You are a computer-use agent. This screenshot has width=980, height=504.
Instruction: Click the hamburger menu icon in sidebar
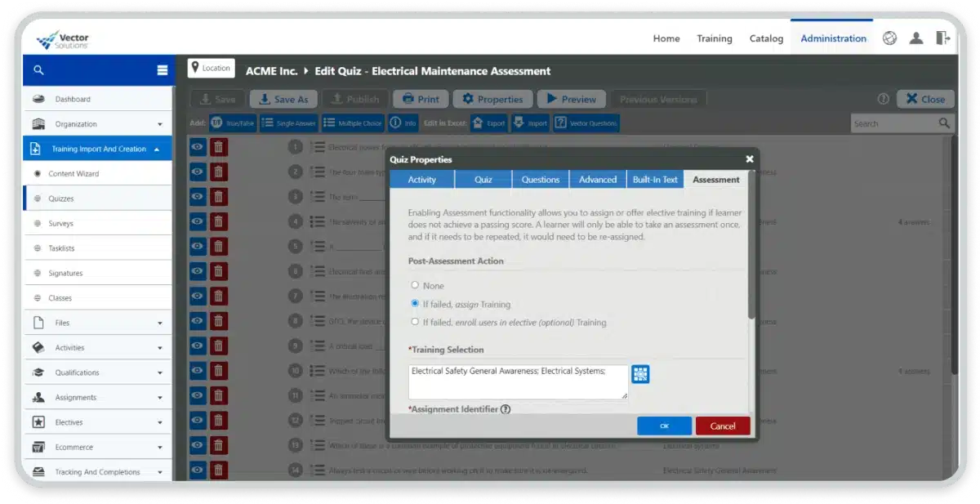click(x=162, y=70)
